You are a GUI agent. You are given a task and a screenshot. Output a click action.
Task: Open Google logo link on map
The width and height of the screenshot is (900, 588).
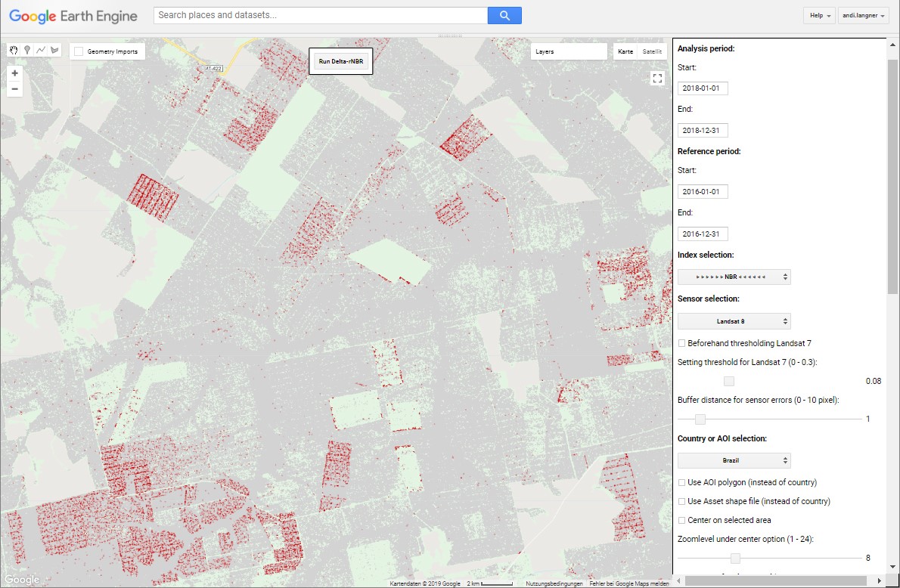click(x=22, y=580)
